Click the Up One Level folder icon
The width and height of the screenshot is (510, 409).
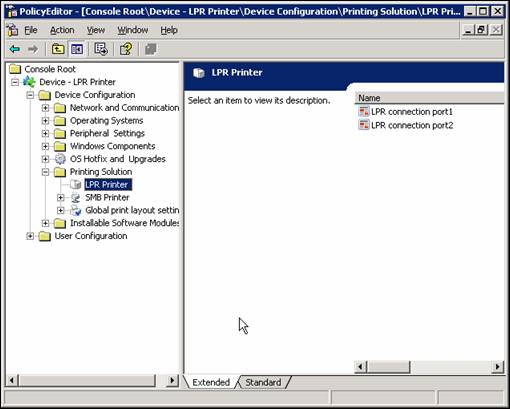(58, 49)
